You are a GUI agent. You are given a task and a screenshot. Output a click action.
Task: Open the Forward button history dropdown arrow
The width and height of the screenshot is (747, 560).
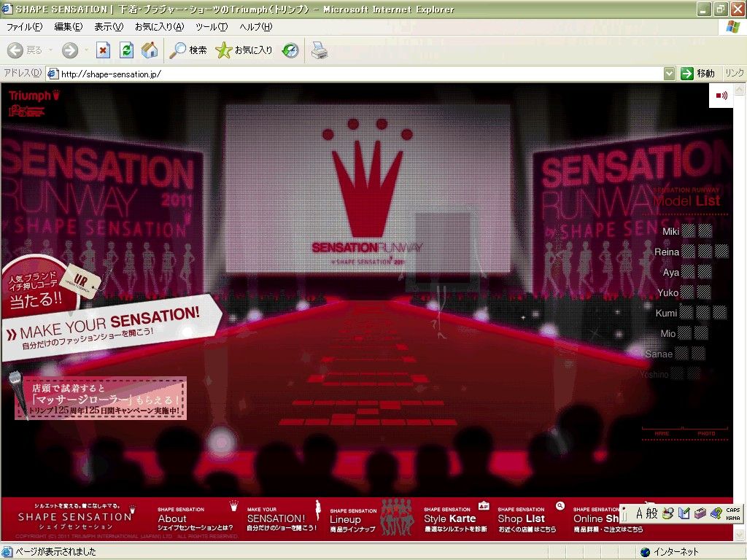(x=86, y=50)
